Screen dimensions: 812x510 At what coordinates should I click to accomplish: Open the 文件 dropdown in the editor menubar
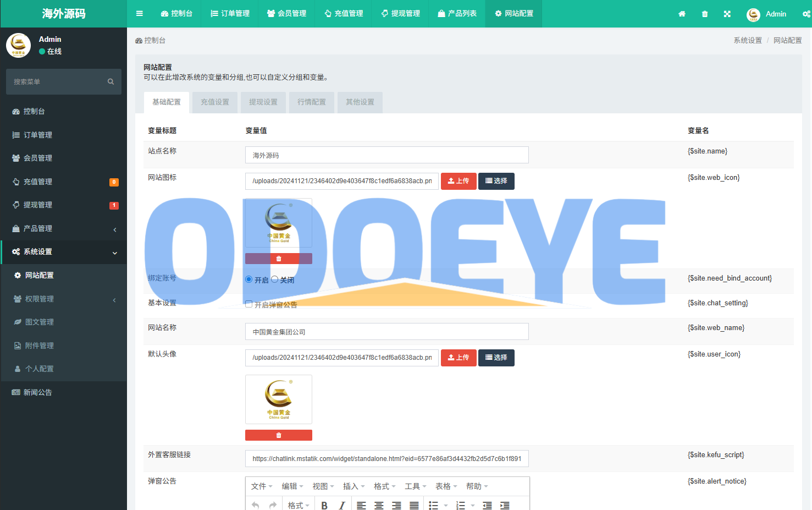point(262,486)
